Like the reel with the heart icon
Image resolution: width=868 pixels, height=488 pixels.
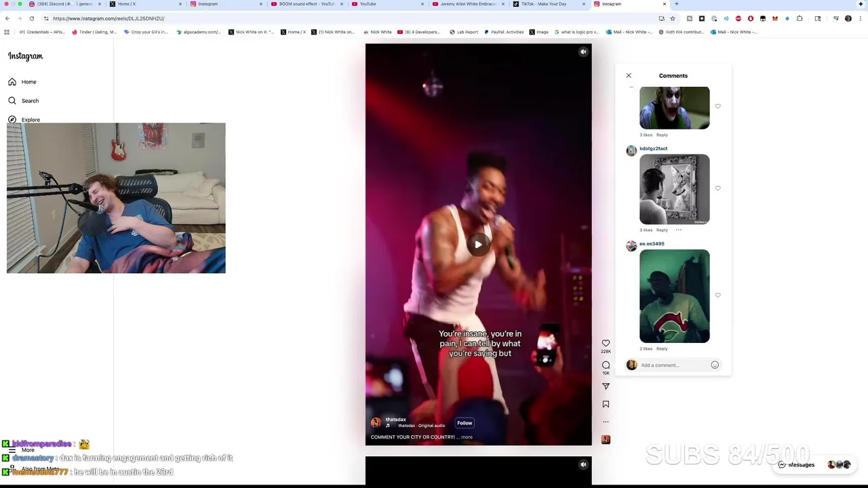606,343
